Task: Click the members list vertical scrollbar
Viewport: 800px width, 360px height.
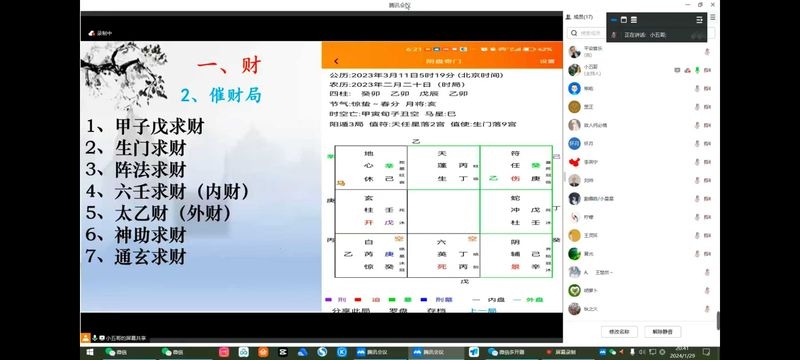Action: coord(718,320)
